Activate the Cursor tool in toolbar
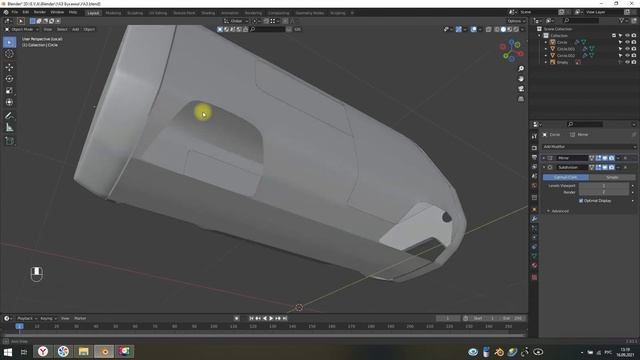 click(x=9, y=53)
